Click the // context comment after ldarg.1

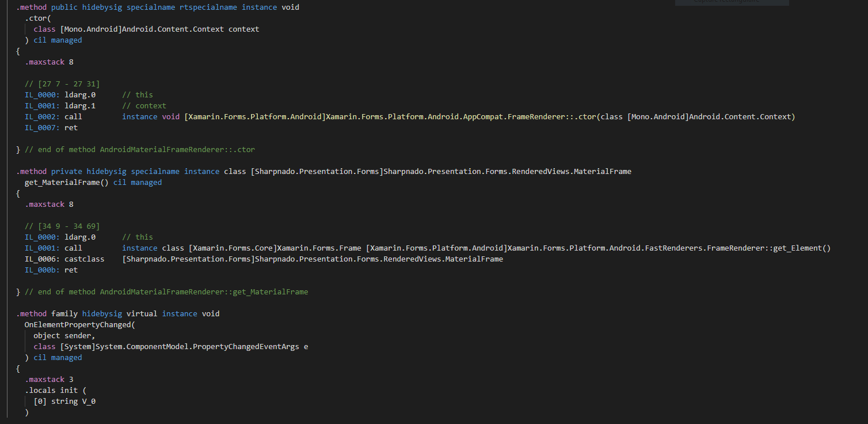pyautogui.click(x=144, y=106)
